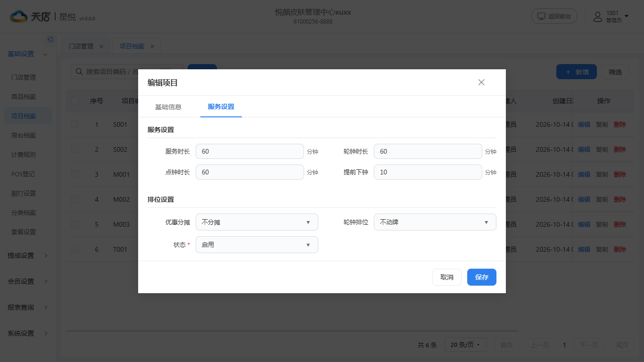The height and width of the screenshot is (362, 644).
Task: Click the 取消 button
Action: [447, 277]
